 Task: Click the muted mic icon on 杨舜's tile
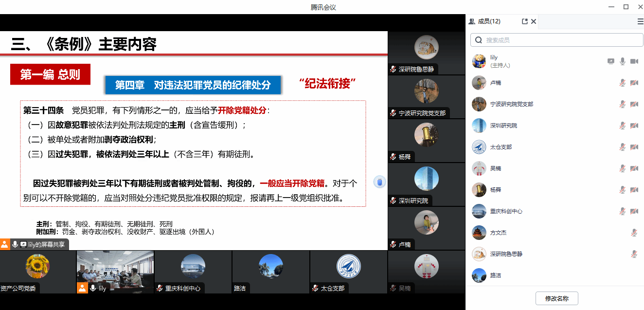pyautogui.click(x=393, y=157)
